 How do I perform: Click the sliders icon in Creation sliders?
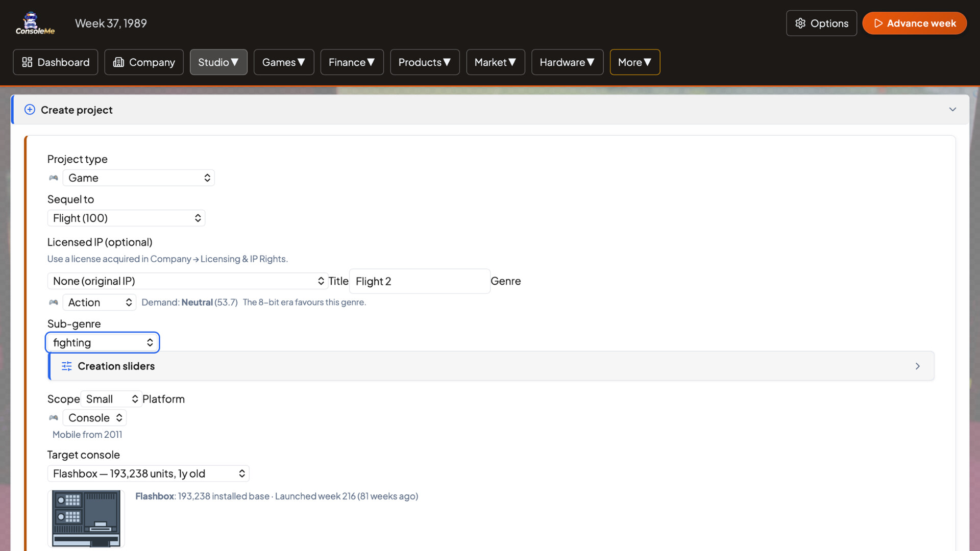click(66, 366)
